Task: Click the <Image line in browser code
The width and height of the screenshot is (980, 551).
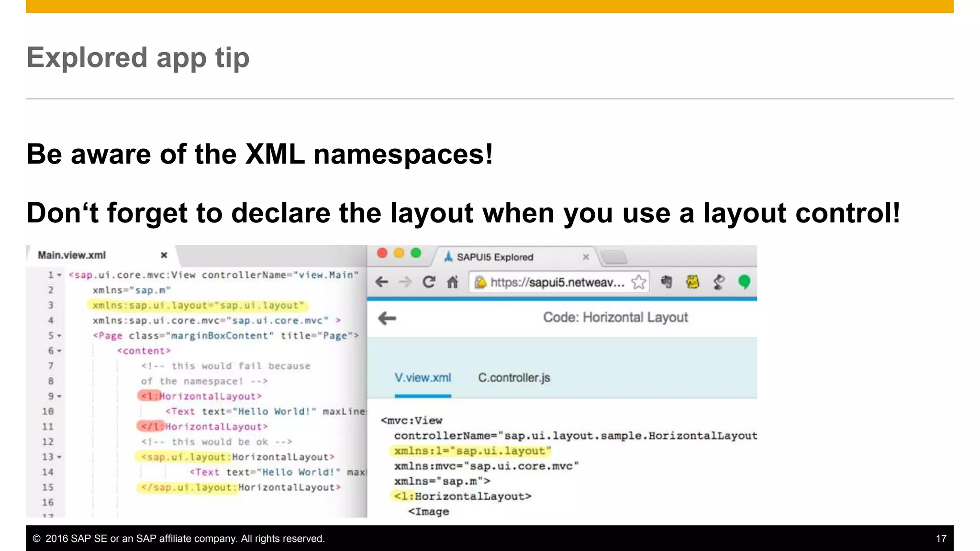Action: (429, 512)
